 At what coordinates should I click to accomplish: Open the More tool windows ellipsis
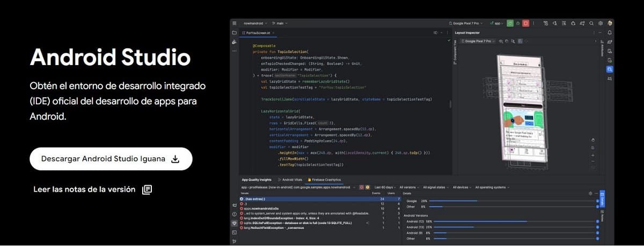pyautogui.click(x=235, y=51)
